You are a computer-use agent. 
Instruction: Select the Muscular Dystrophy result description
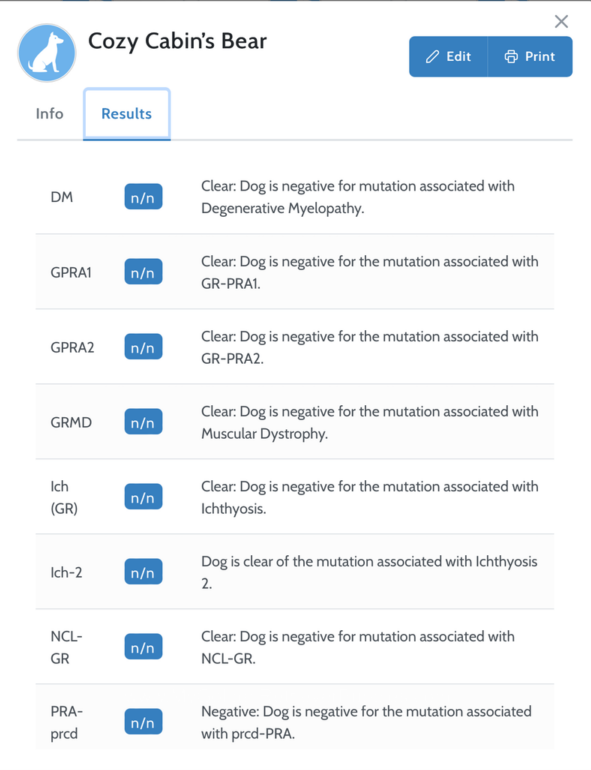[369, 422]
